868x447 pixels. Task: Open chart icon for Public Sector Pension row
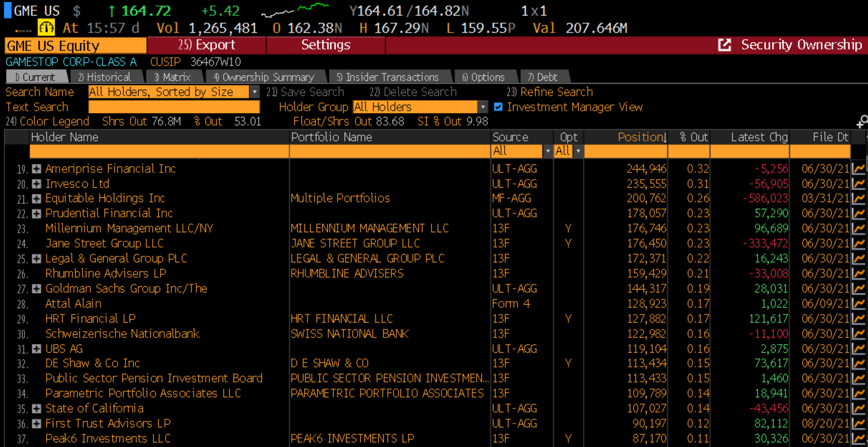859,378
